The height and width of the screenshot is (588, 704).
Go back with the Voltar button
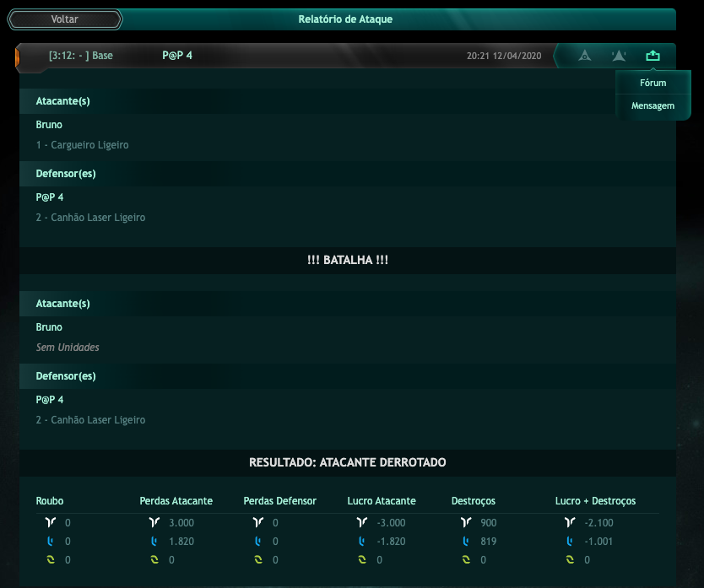[65, 19]
